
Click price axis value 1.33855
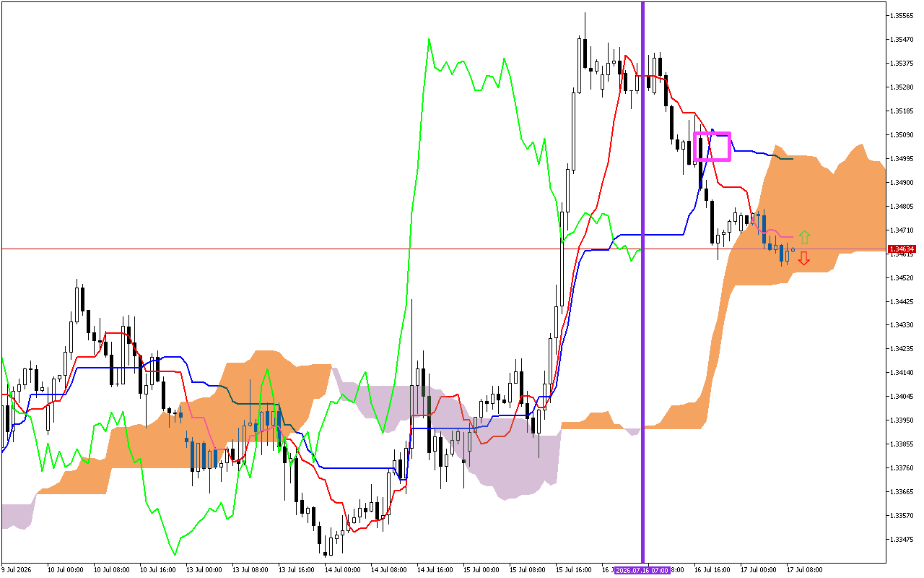pos(902,444)
